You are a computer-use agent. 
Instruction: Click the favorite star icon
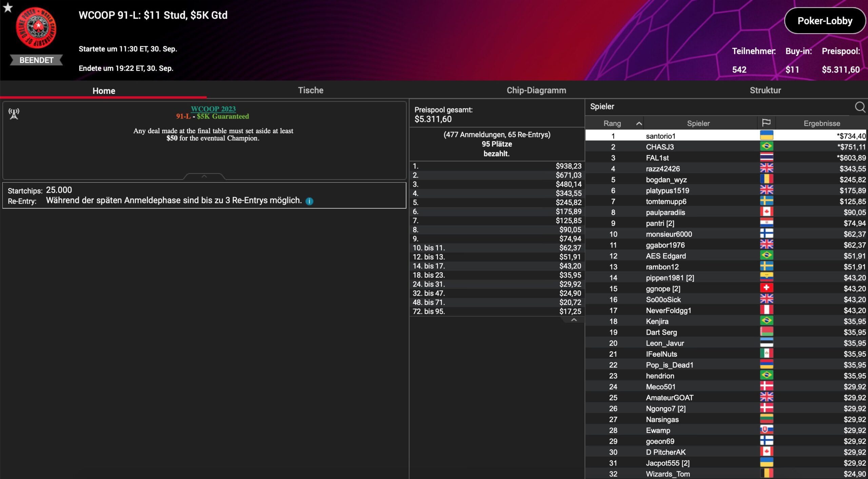(x=8, y=7)
